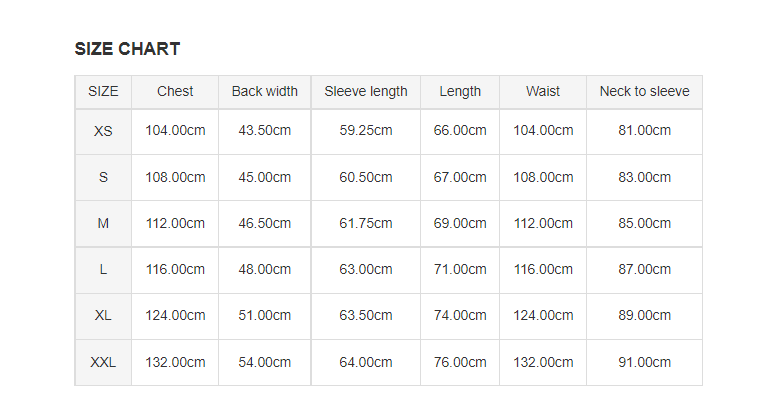Select the 51.00cm back width cell

pos(264,316)
